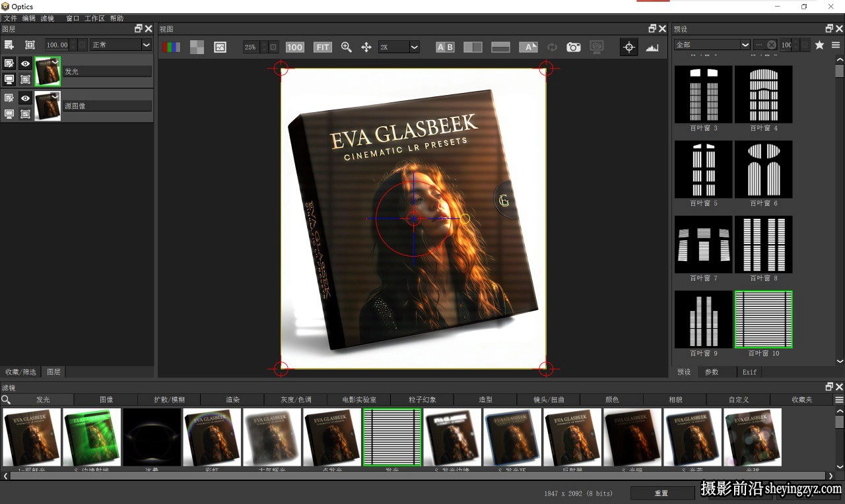Select the green light rays filter thumbnail
The width and height of the screenshot is (845, 504).
(92, 437)
